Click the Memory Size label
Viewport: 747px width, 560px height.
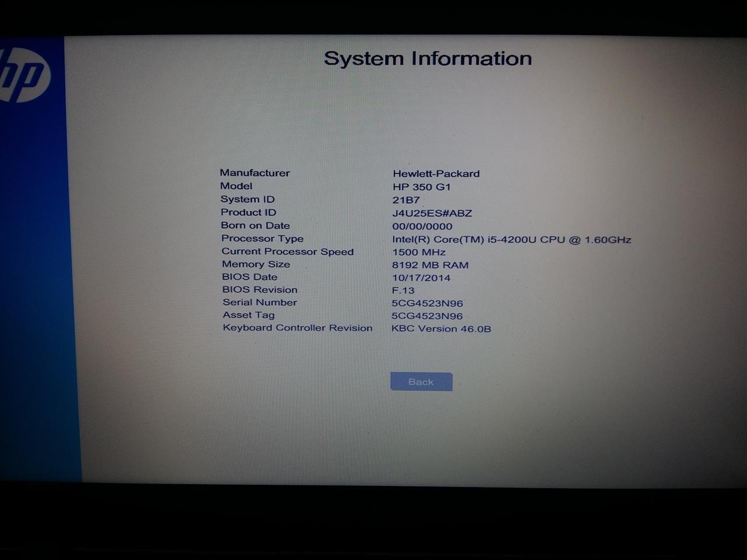[x=256, y=264]
